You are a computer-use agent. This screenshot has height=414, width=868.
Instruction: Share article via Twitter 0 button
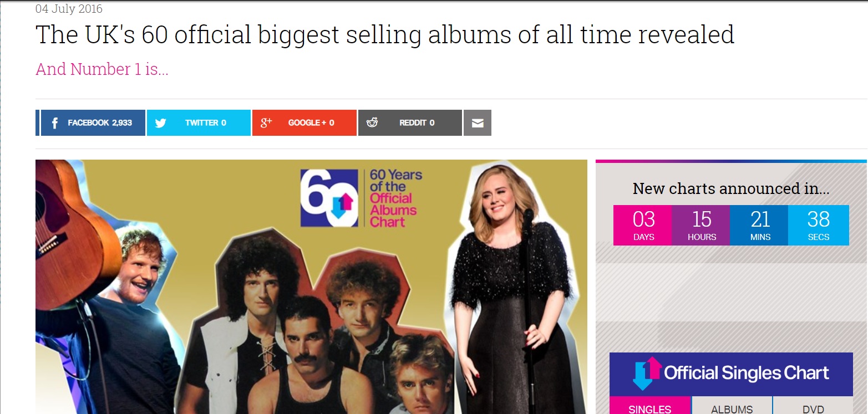[x=199, y=123]
